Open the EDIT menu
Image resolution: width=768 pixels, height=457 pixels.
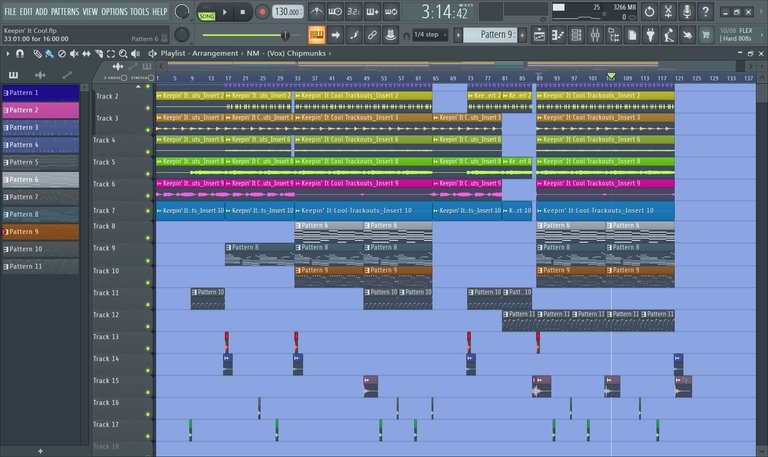click(26, 11)
